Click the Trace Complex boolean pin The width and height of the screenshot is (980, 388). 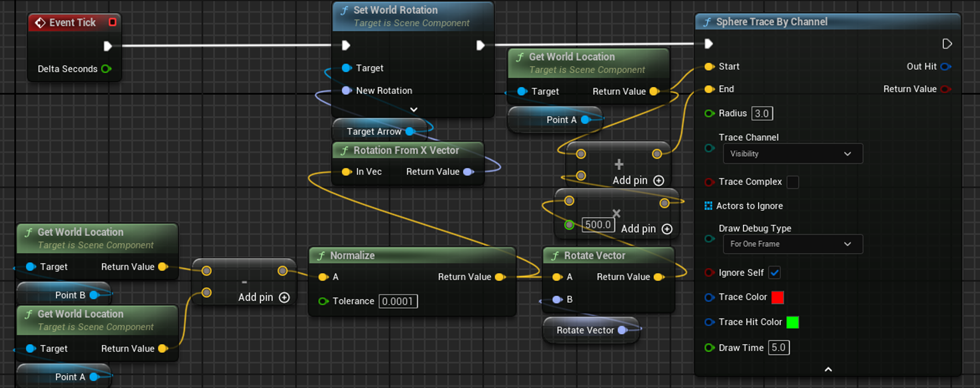[x=709, y=182]
